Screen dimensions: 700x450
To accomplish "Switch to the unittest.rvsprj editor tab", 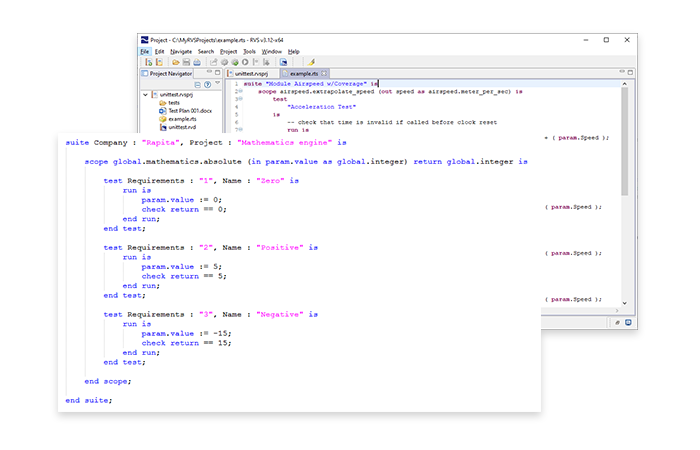I will click(x=248, y=74).
